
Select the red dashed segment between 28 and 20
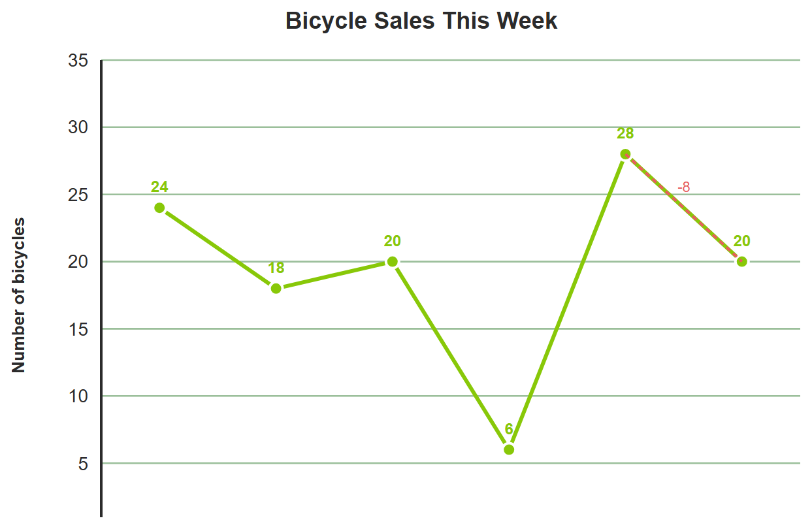(x=683, y=208)
